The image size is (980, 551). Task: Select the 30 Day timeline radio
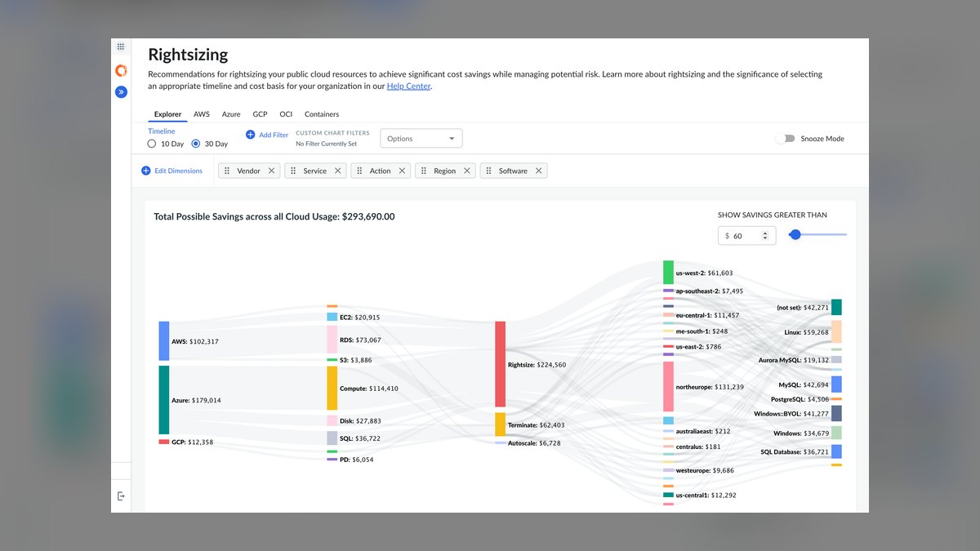(196, 144)
